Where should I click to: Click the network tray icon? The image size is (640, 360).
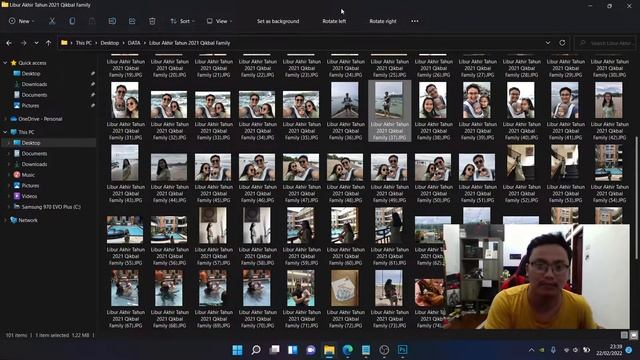click(567, 350)
